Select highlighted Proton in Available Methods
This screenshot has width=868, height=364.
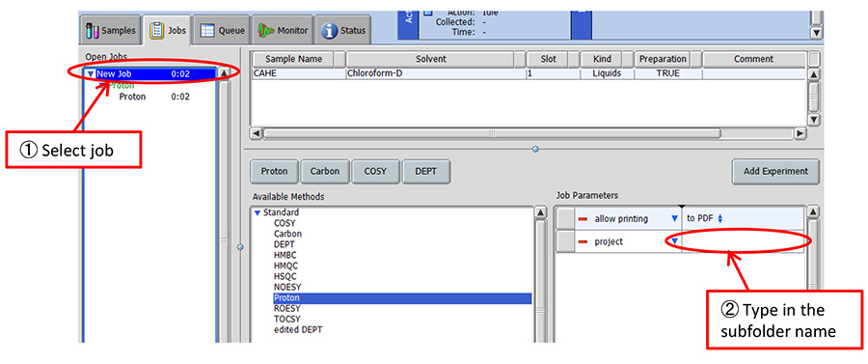[402, 298]
